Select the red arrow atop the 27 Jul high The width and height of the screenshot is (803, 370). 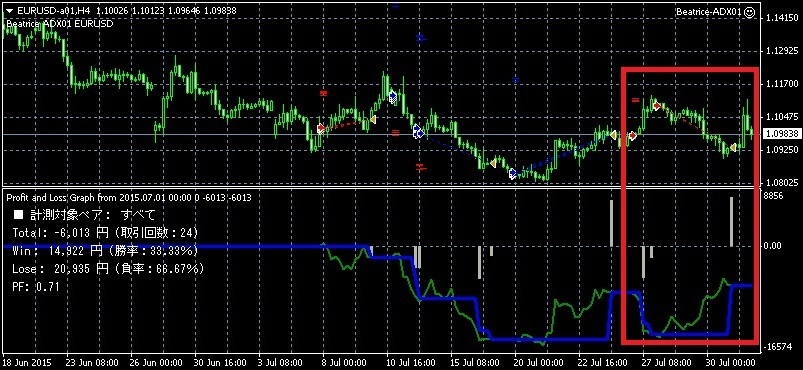pos(656,106)
